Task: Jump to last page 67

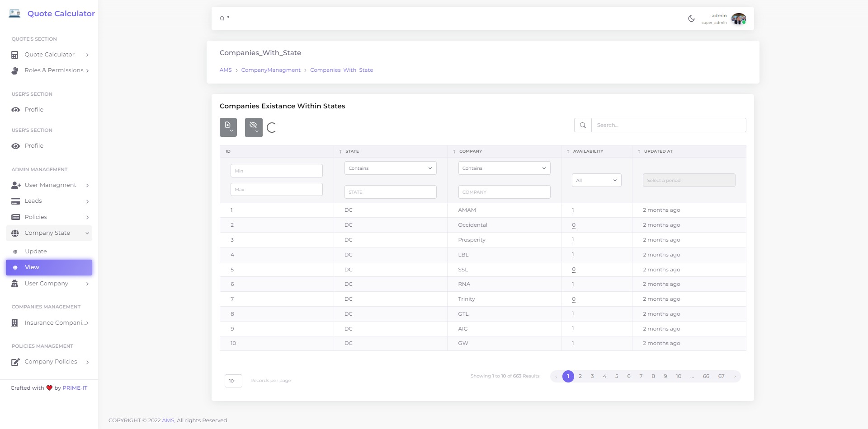Action: (x=721, y=376)
